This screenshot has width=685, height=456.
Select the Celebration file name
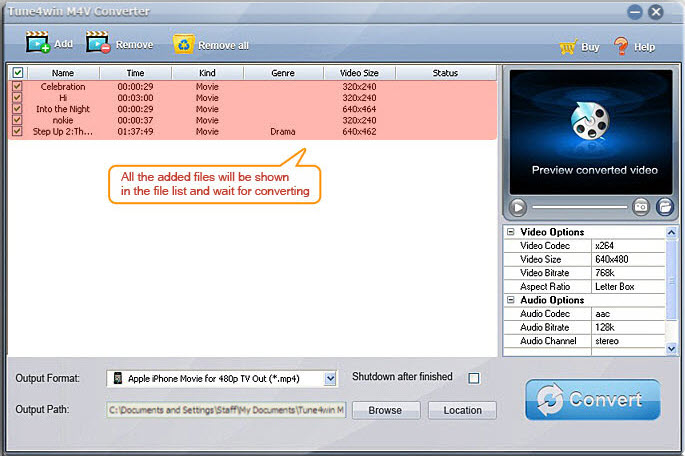[x=63, y=86]
